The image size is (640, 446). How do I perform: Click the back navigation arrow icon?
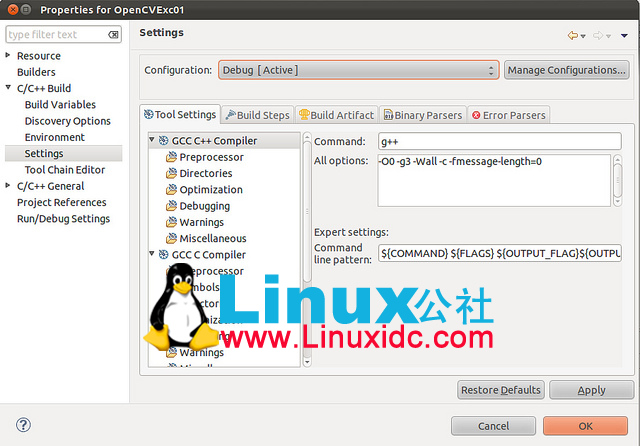(573, 36)
